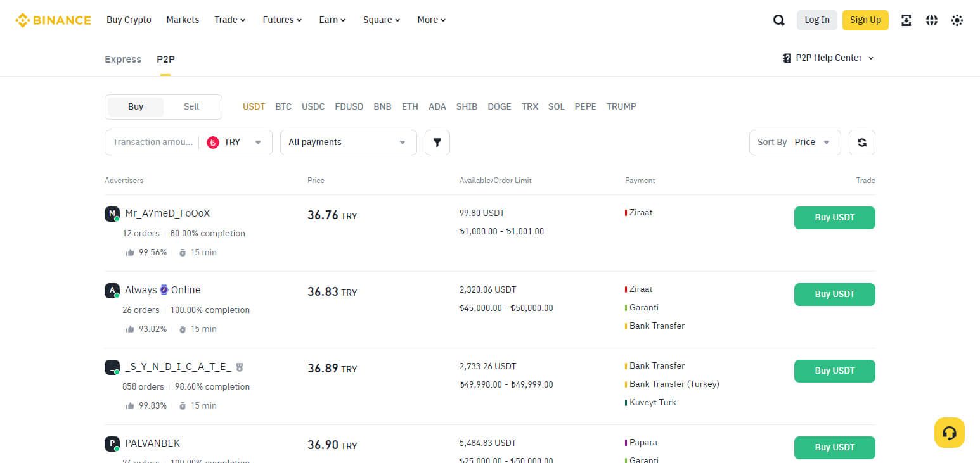Select the SOL coin tab
The image size is (980, 463).
click(x=557, y=107)
